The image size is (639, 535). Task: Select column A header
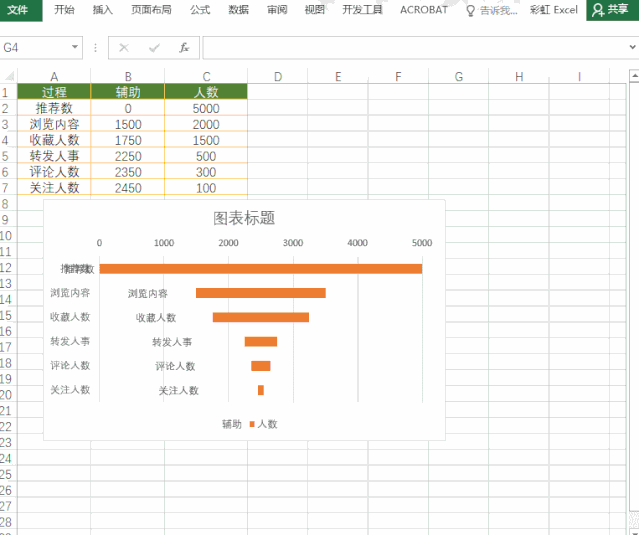pyautogui.click(x=54, y=77)
